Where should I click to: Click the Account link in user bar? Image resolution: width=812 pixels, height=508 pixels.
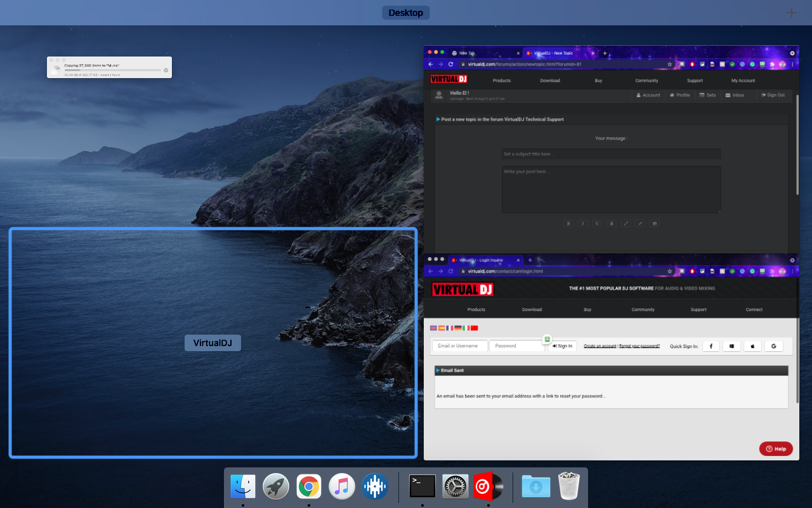pyautogui.click(x=648, y=95)
